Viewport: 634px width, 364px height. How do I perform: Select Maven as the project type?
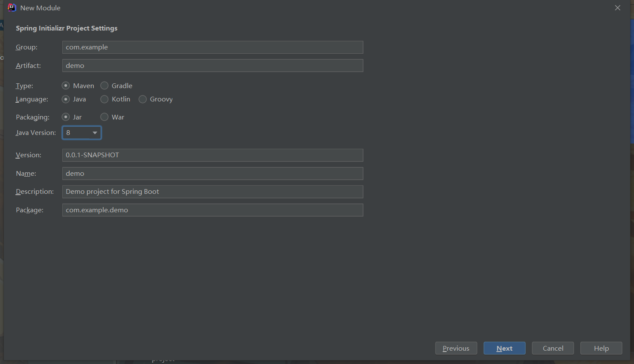(78, 86)
